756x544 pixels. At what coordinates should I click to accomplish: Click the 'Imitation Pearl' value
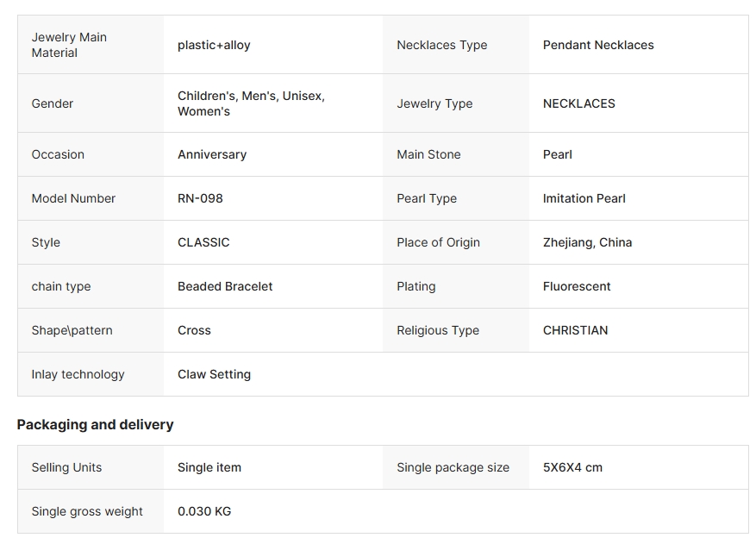tap(584, 198)
